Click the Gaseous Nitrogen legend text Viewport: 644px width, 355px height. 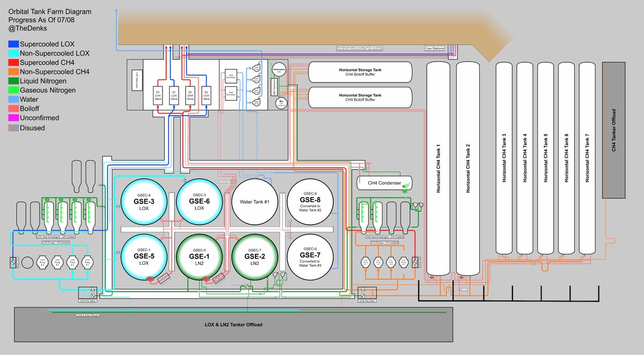click(x=48, y=90)
